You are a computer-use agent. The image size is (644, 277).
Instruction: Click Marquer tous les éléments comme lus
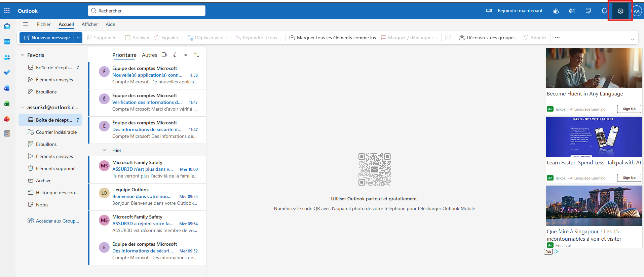coord(333,38)
